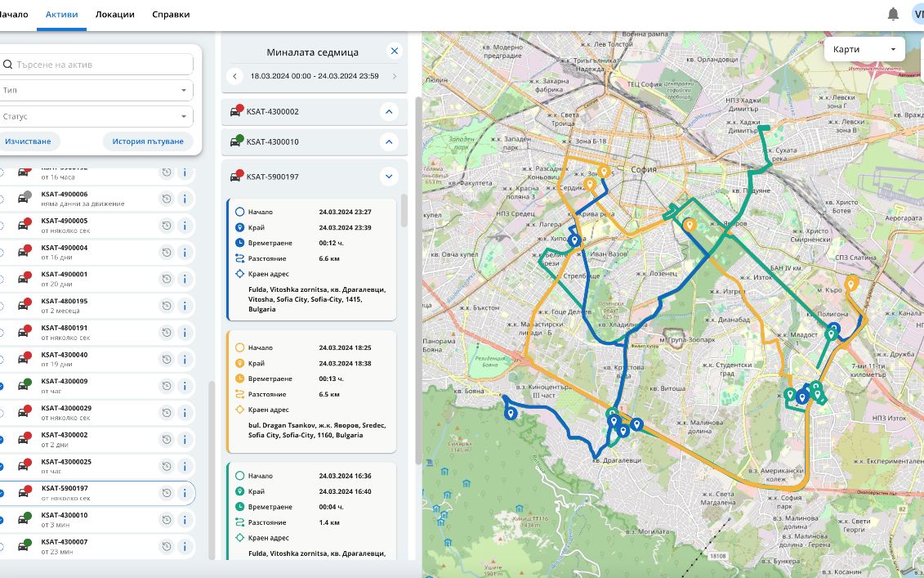Open the notifications bell
Viewport: 924px width, 578px height.
pos(893,14)
